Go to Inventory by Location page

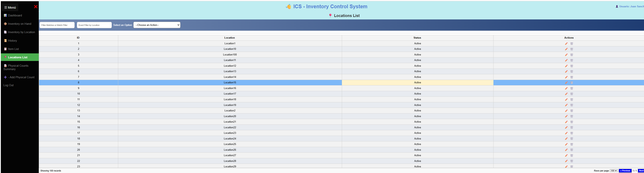(x=21, y=32)
